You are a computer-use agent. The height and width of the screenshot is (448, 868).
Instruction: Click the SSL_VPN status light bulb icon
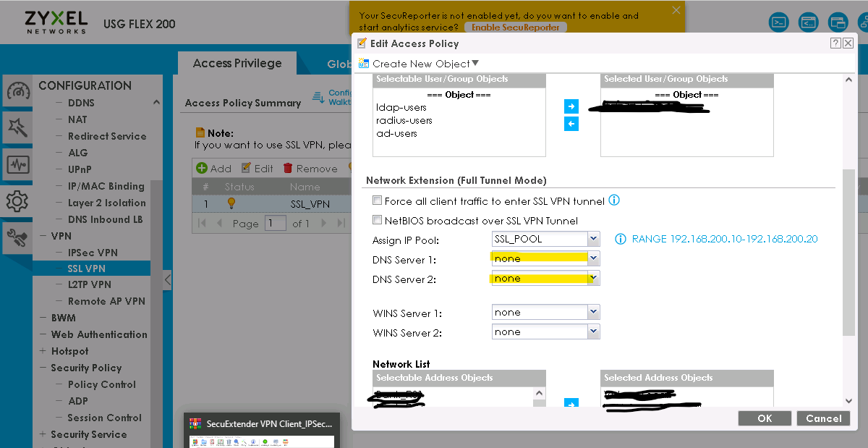click(x=231, y=203)
